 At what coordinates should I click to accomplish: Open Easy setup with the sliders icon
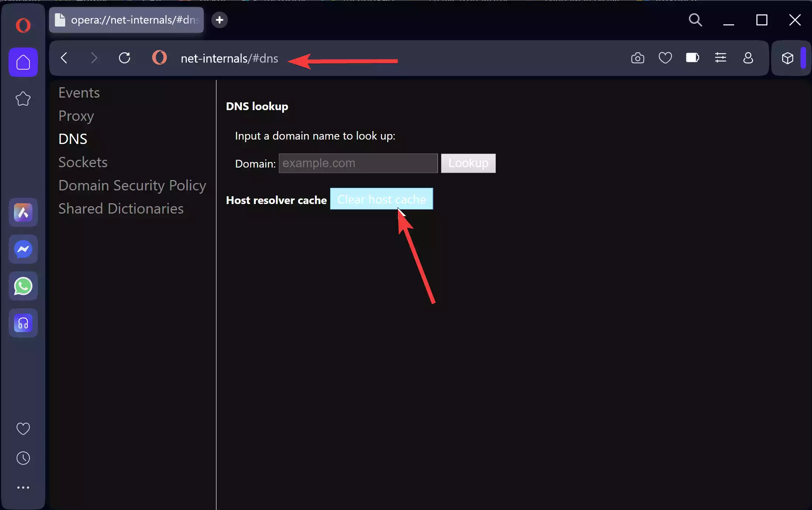point(721,58)
